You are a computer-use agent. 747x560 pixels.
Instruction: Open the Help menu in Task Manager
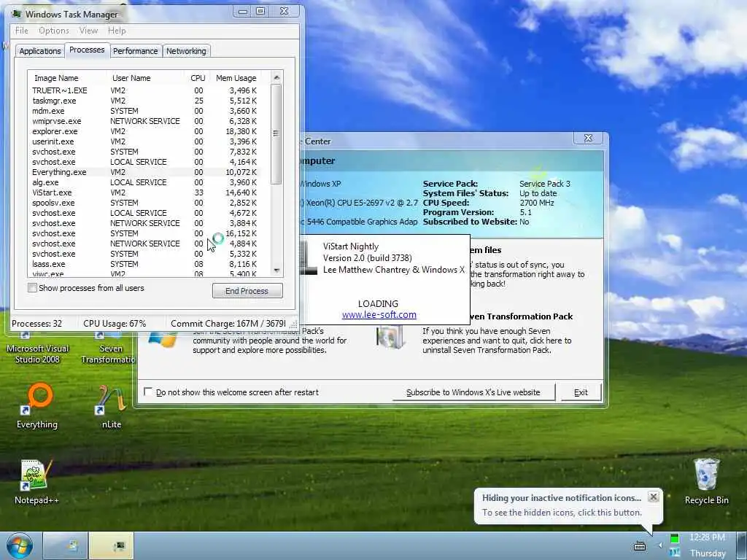click(x=117, y=31)
